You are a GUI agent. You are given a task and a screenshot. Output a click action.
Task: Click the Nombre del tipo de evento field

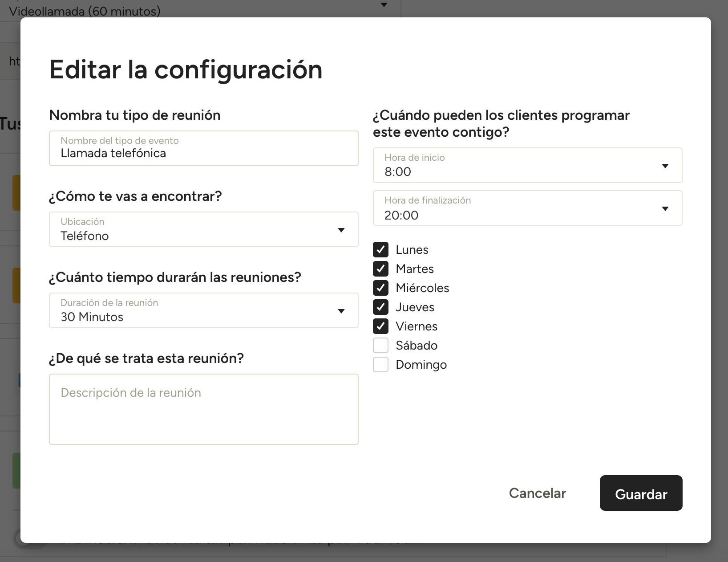[203, 149]
